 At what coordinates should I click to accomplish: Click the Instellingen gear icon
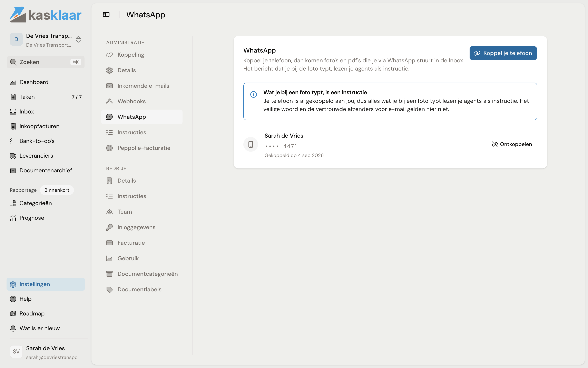13,284
